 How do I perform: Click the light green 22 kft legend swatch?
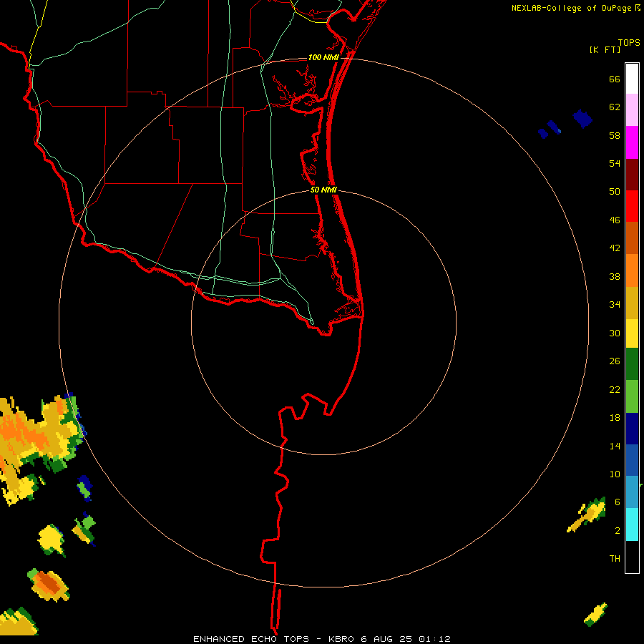(632, 396)
